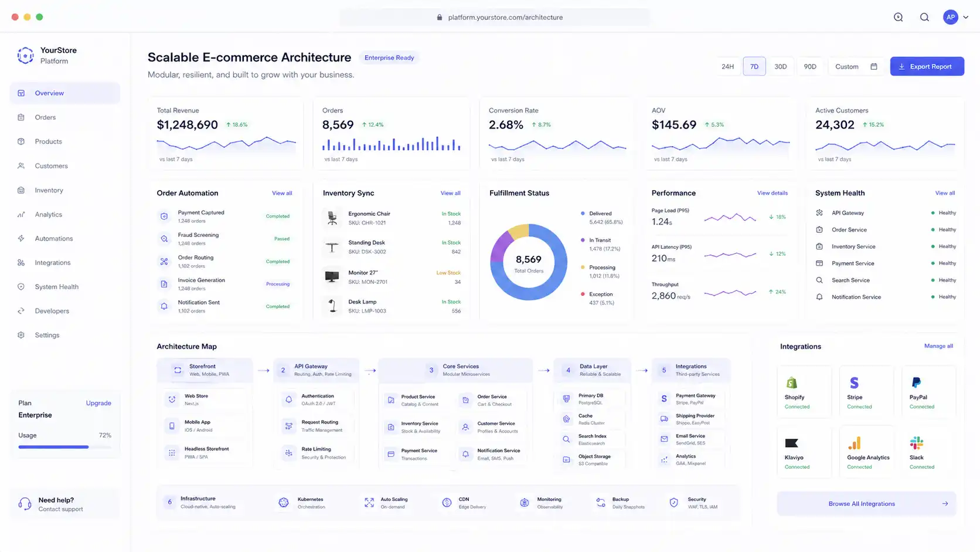
Task: Switch to the 30D time range
Action: click(781, 66)
